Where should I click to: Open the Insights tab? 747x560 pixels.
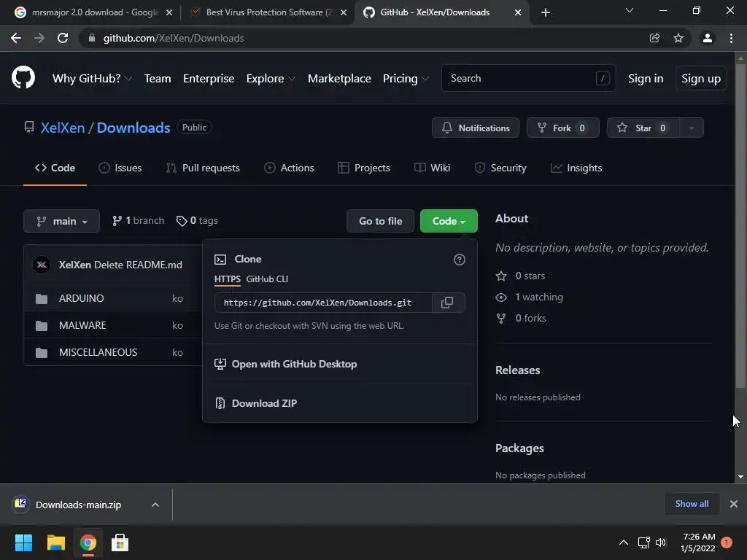click(576, 168)
